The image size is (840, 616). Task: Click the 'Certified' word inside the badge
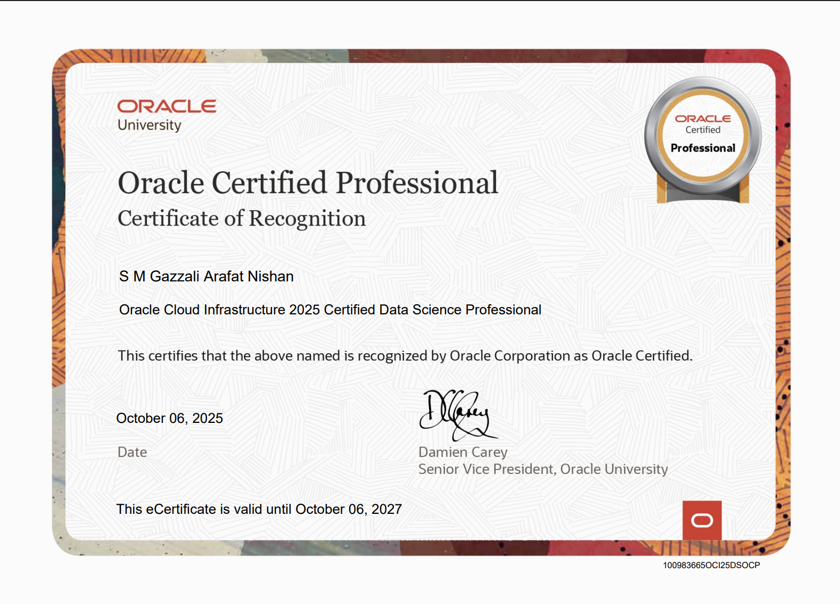coord(703,130)
